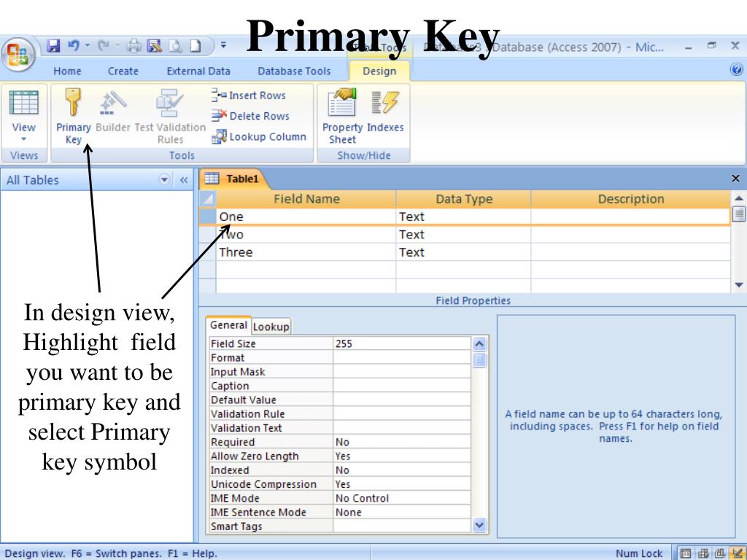Open the Database Tools tab
The height and width of the screenshot is (560, 747).
pyautogui.click(x=294, y=71)
